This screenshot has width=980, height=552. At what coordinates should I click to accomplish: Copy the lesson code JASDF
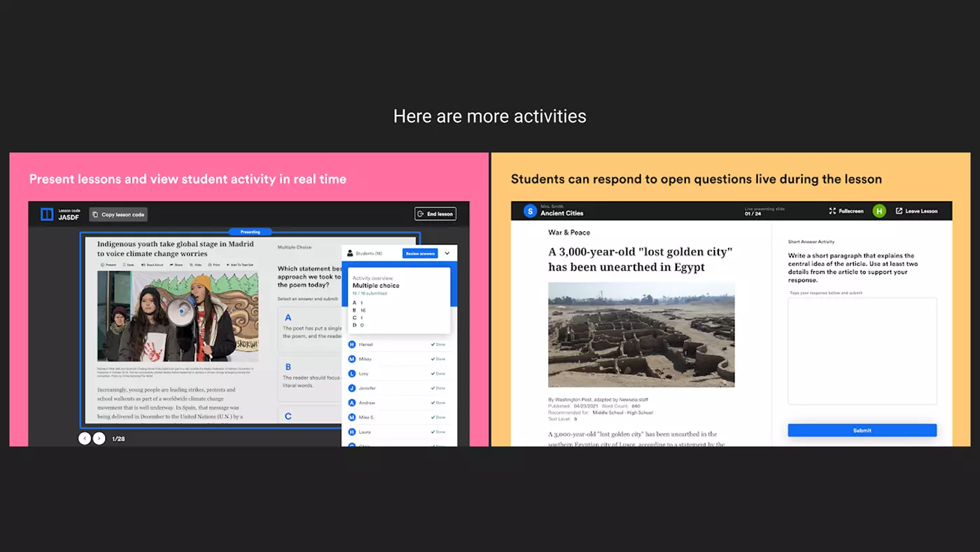118,214
